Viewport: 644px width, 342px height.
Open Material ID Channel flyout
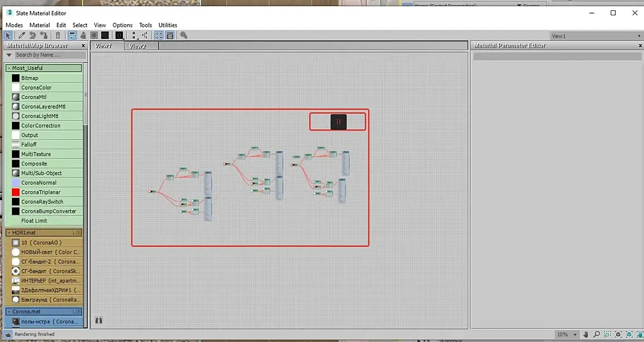click(x=119, y=36)
